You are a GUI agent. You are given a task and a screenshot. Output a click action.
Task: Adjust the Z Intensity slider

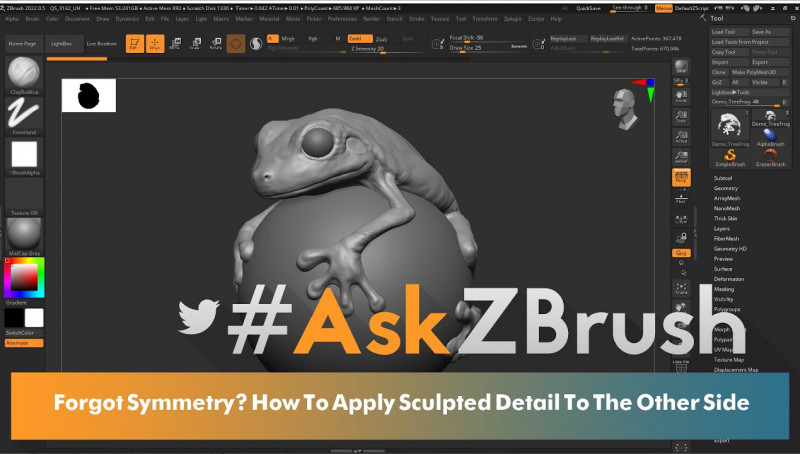click(387, 48)
